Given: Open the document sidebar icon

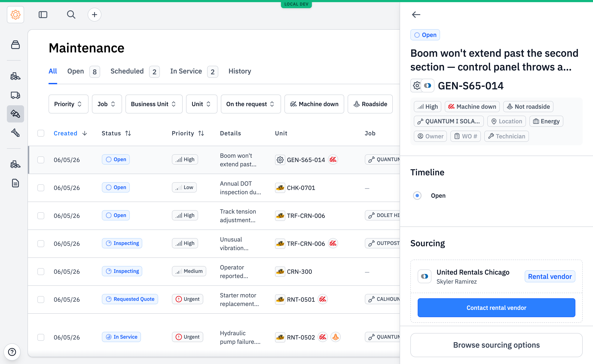Looking at the screenshot, I should click(15, 183).
